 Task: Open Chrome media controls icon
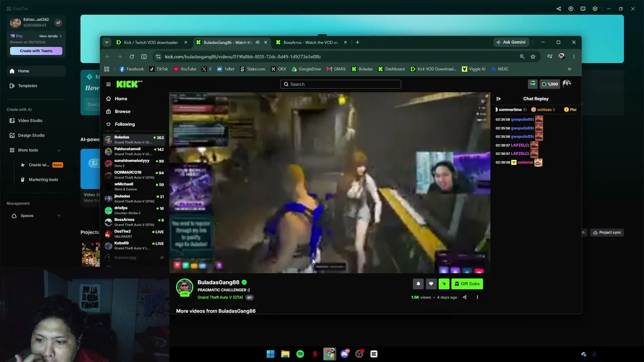point(549,57)
